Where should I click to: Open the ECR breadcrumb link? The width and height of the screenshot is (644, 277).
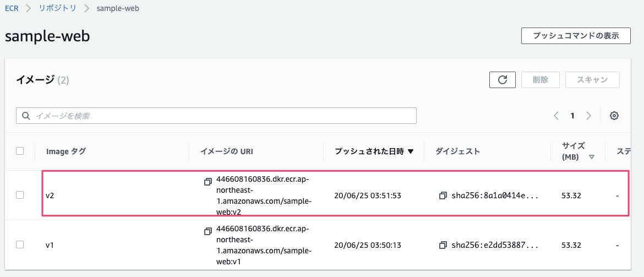click(x=11, y=9)
